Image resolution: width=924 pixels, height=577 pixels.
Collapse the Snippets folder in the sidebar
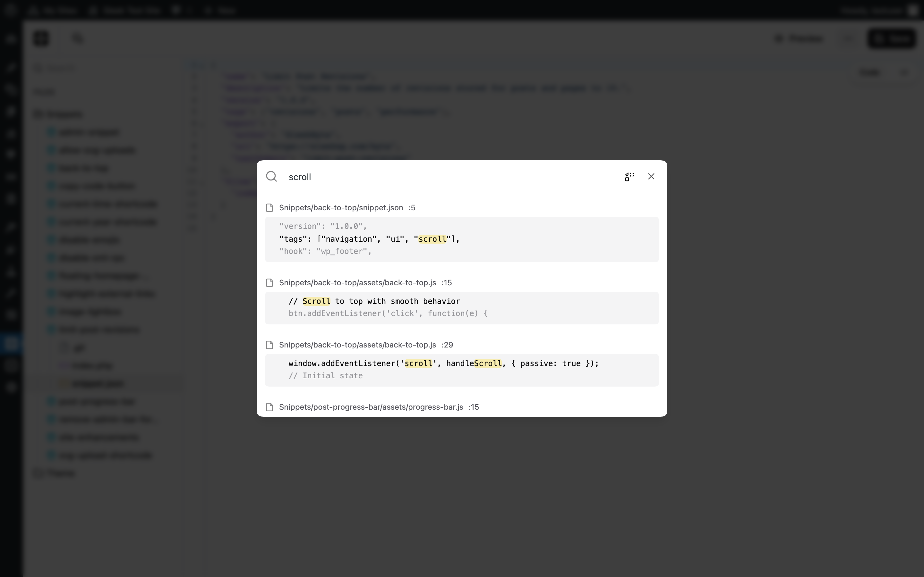pyautogui.click(x=37, y=114)
